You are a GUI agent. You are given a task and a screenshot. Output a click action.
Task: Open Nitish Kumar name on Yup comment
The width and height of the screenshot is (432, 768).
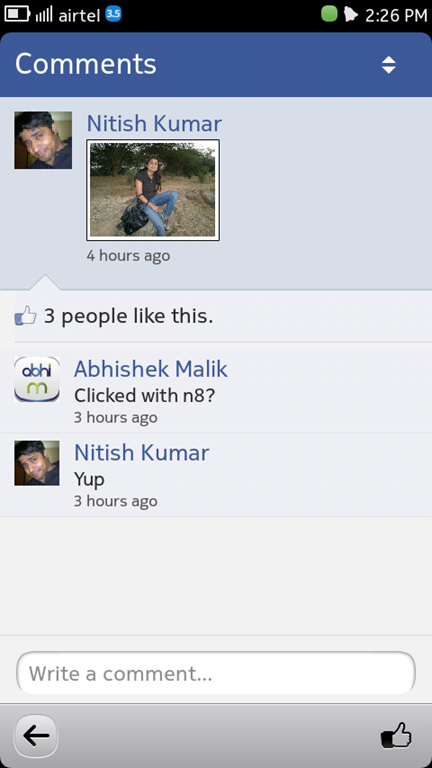pos(142,453)
